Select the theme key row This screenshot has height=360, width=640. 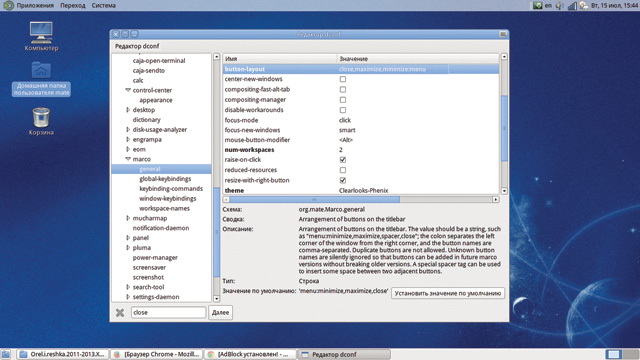click(x=361, y=190)
